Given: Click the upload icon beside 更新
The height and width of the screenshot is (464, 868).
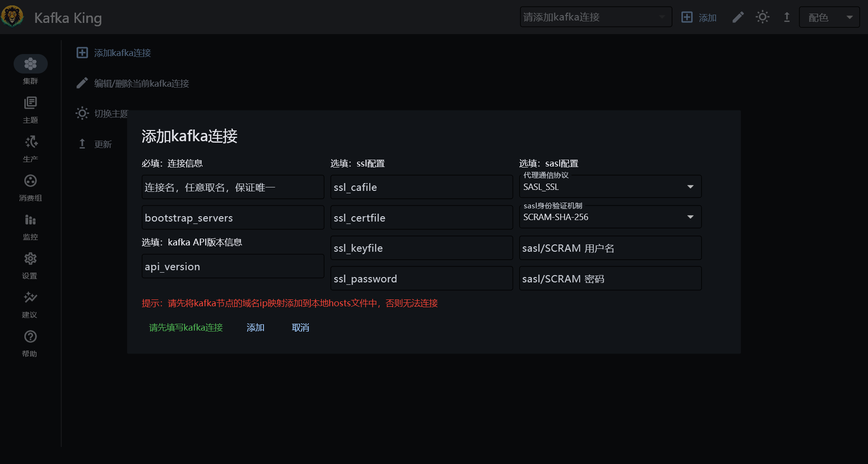Looking at the screenshot, I should coord(82,144).
